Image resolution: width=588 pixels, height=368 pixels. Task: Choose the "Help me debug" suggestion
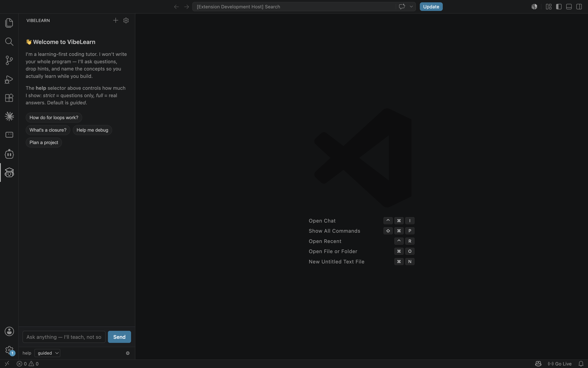point(92,130)
